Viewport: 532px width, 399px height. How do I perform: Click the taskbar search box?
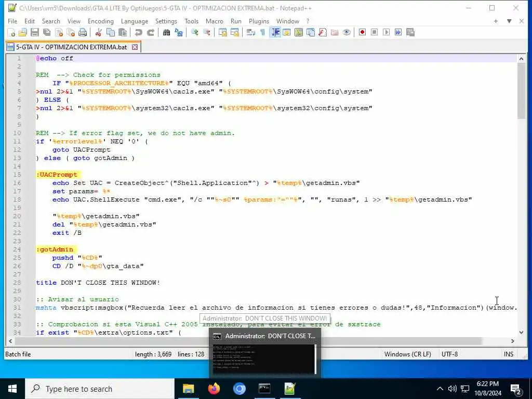[100, 389]
